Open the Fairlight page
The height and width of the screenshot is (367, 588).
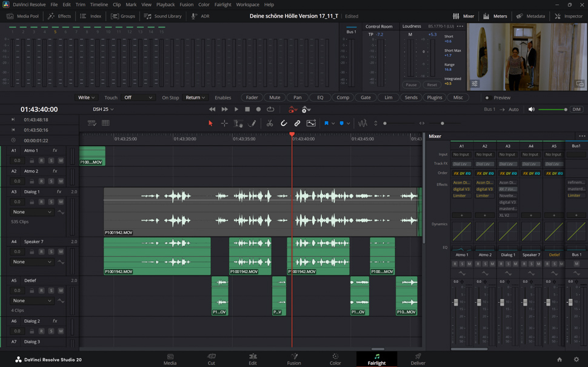pyautogui.click(x=376, y=359)
